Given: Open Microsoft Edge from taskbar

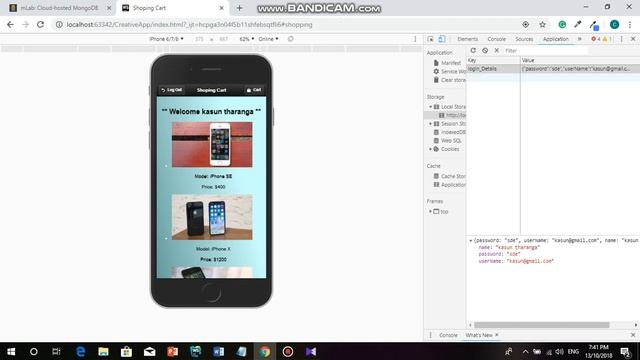Looking at the screenshot, I should click(80, 351).
